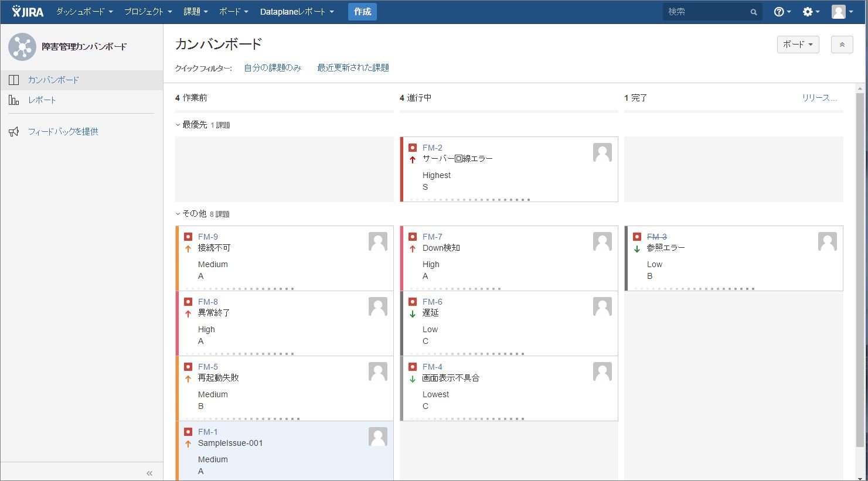Image resolution: width=868 pixels, height=481 pixels.
Task: Collapse the sidebar with double chevron
Action: point(149,473)
